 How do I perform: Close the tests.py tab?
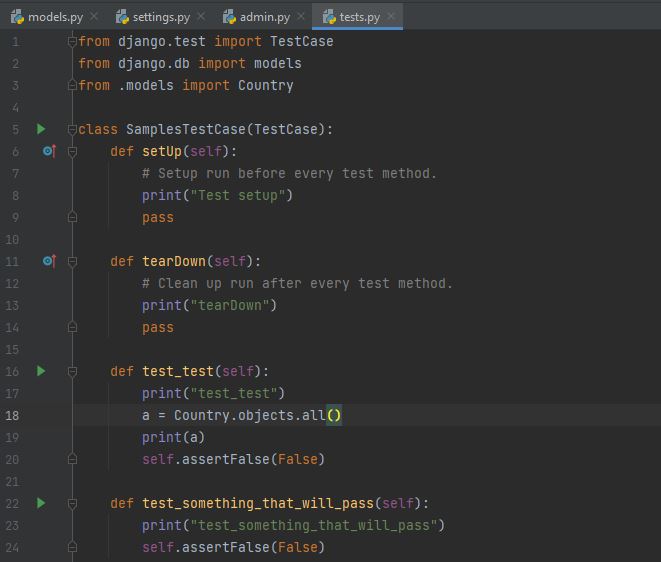[391, 16]
